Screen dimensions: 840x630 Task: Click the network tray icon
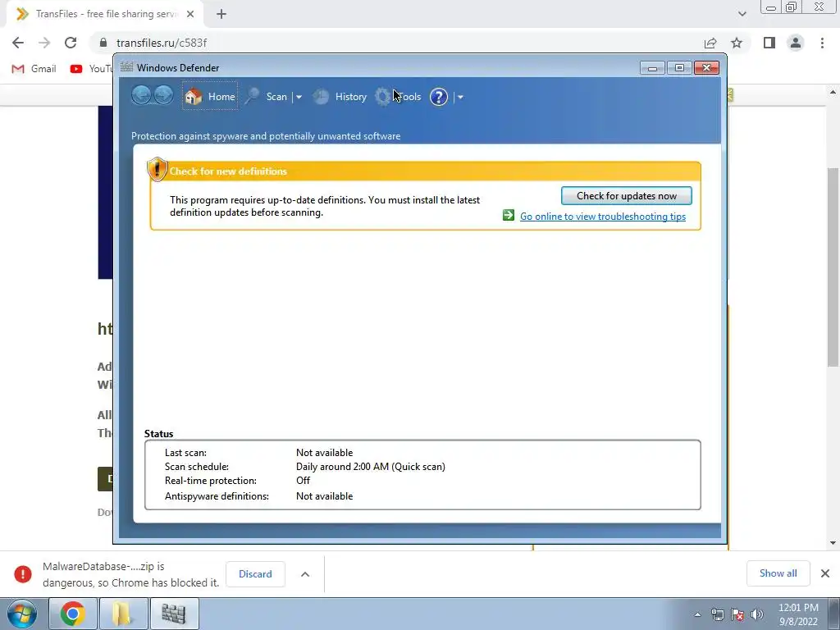tap(717, 614)
